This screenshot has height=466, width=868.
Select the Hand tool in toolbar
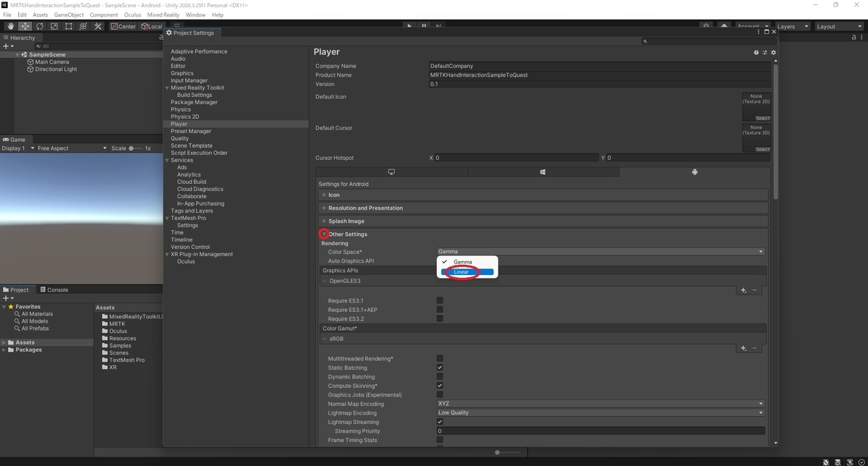11,26
